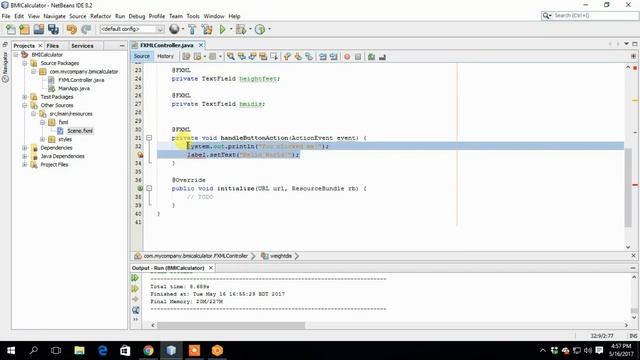Click the Shift Line Right icon
640x360 pixels.
[x=333, y=57]
